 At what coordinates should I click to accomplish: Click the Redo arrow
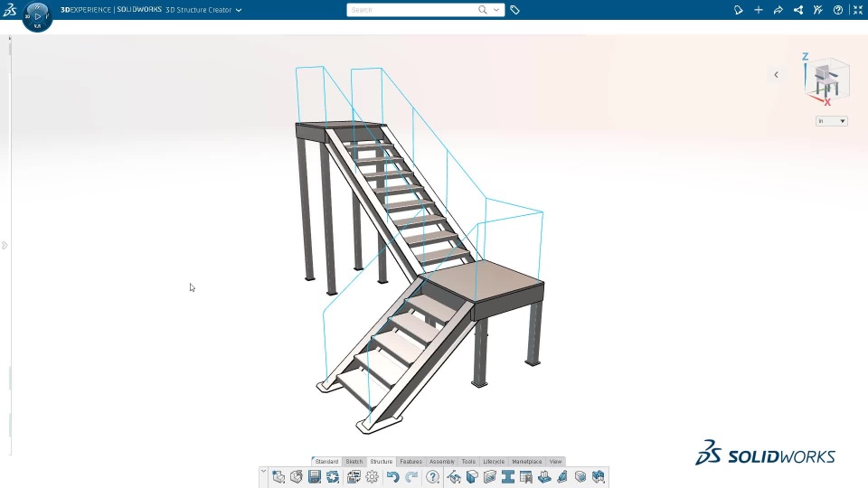[411, 477]
